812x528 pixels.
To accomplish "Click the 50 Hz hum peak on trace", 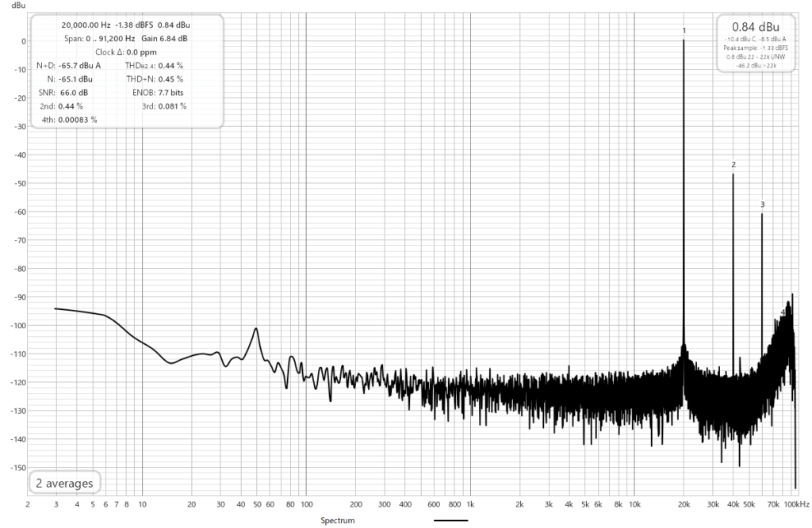I will pos(256,328).
